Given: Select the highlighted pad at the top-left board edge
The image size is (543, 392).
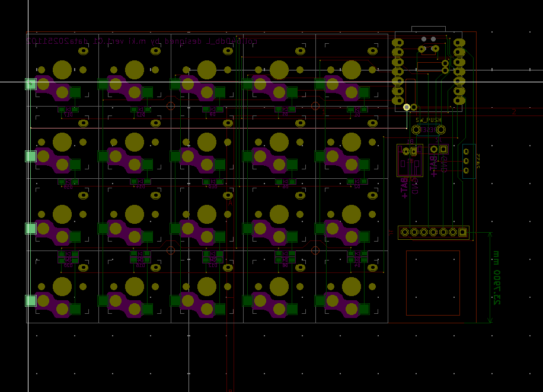Looking at the screenshot, I should coord(30,84).
